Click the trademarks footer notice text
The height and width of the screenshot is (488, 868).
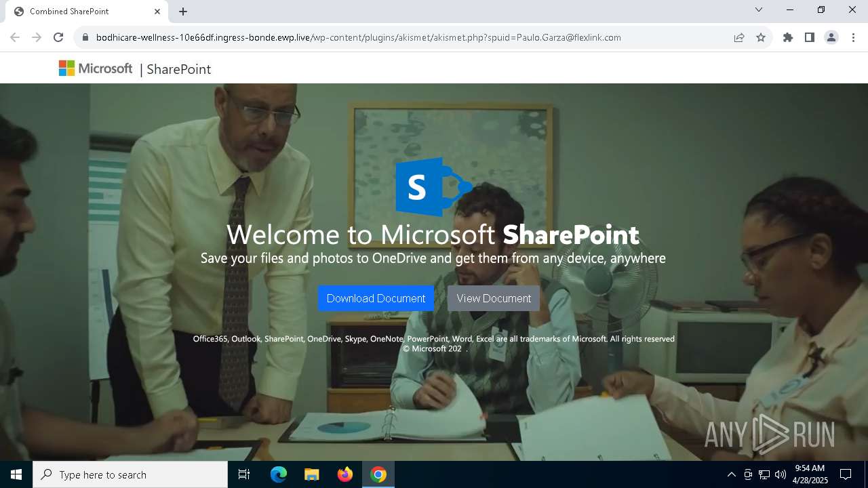(x=434, y=339)
